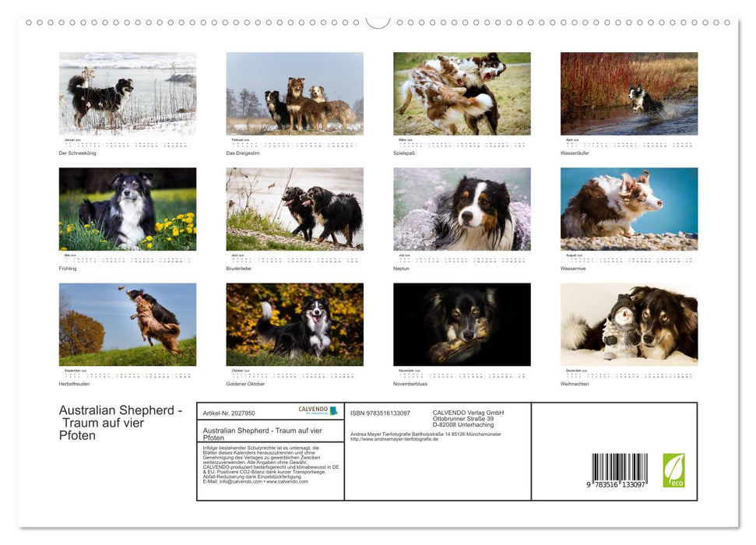
Task: Select the Artikel-Nr. 2027950 field
Action: [x=230, y=412]
